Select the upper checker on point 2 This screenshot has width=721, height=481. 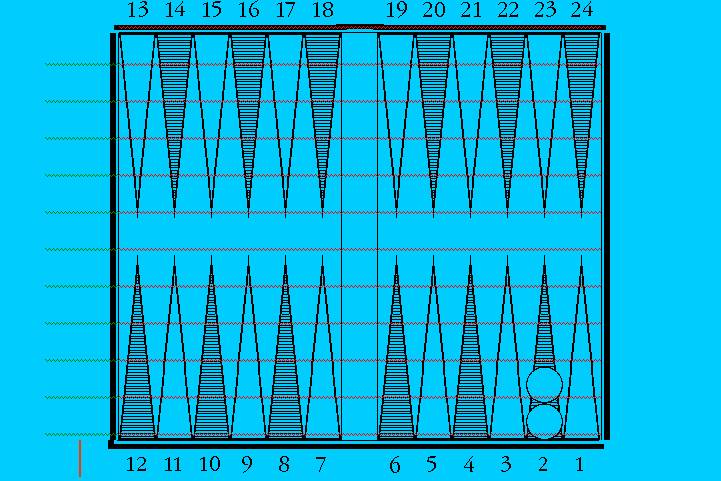544,384
